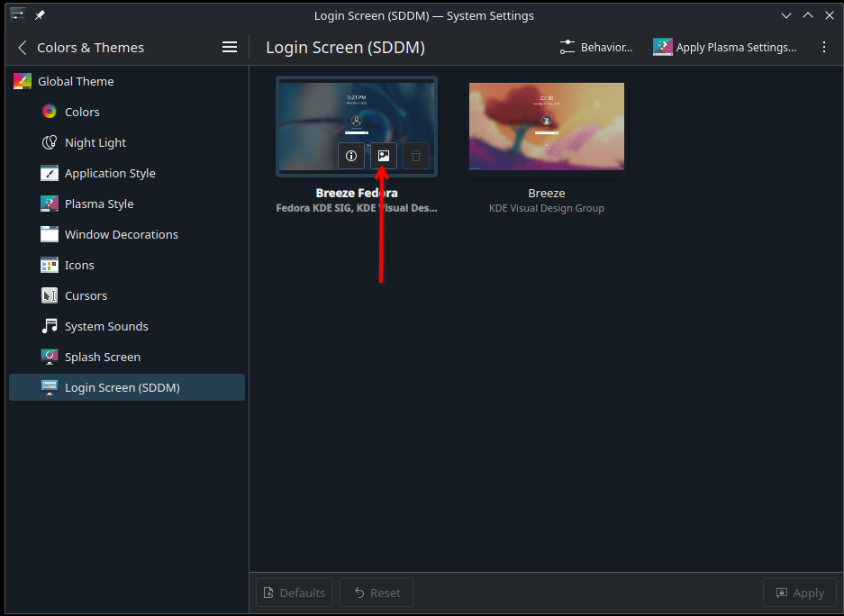Open the three-dot overflow menu
Image resolution: width=844 pixels, height=616 pixels.
(x=823, y=48)
